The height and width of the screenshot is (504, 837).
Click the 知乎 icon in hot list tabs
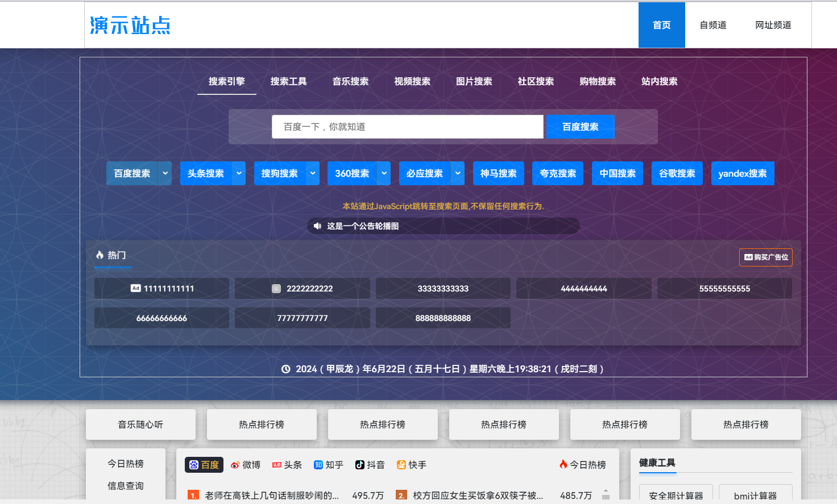318,465
